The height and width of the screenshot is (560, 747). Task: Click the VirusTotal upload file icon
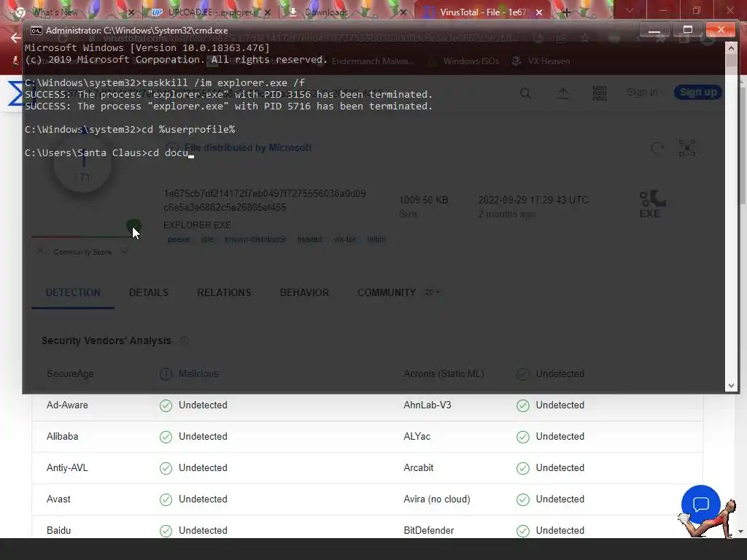pos(563,93)
